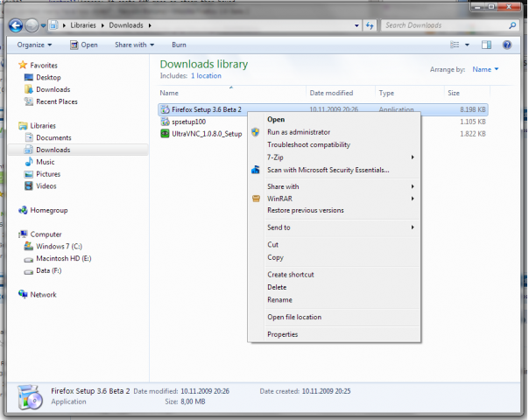
Task: Choose Properties in the context menu
Action: 342,334
